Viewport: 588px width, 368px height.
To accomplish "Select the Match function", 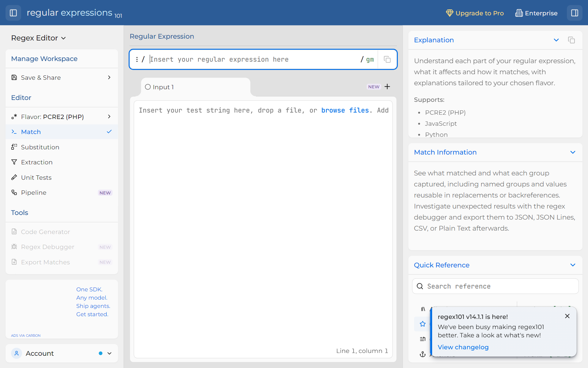I will [62, 132].
